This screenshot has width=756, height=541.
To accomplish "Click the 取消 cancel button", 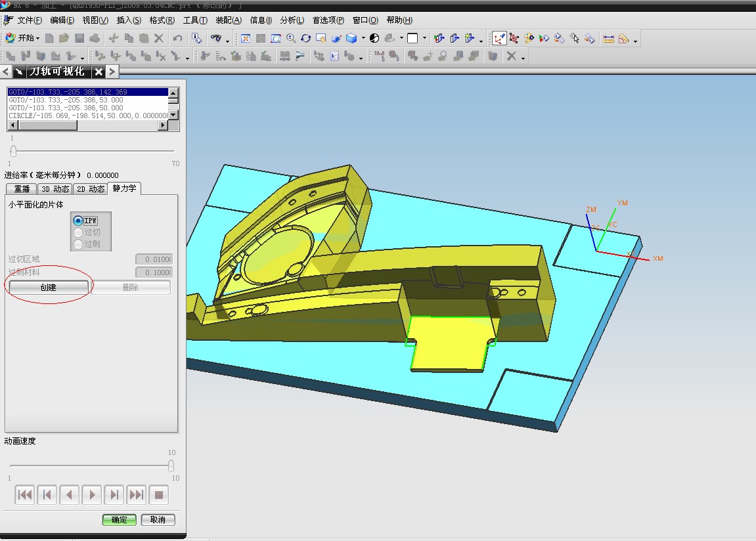I will (x=158, y=520).
